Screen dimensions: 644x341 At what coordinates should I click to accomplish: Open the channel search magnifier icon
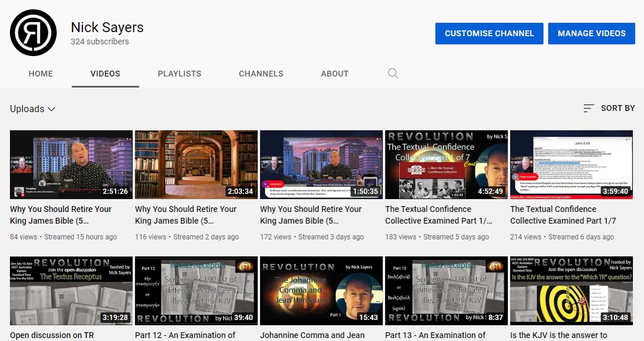pos(393,74)
